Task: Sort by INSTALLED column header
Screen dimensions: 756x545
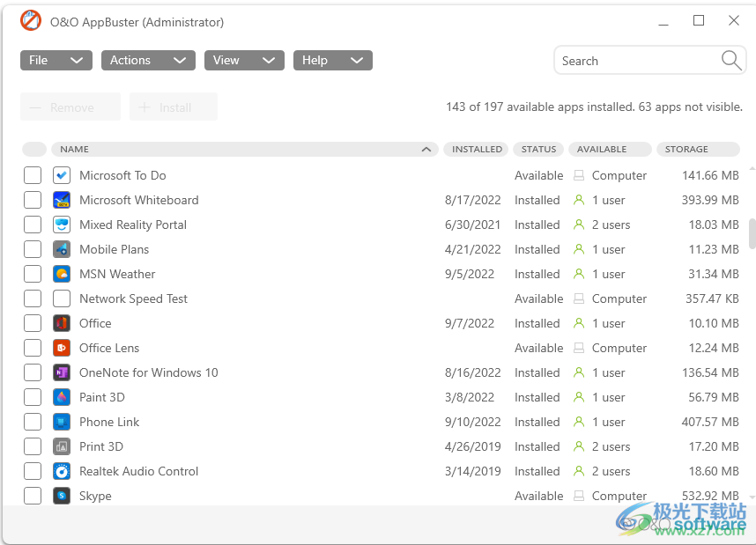Action: (x=476, y=150)
